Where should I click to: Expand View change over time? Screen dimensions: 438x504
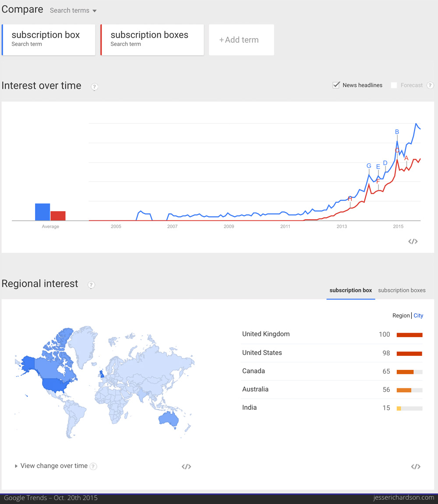click(x=51, y=466)
